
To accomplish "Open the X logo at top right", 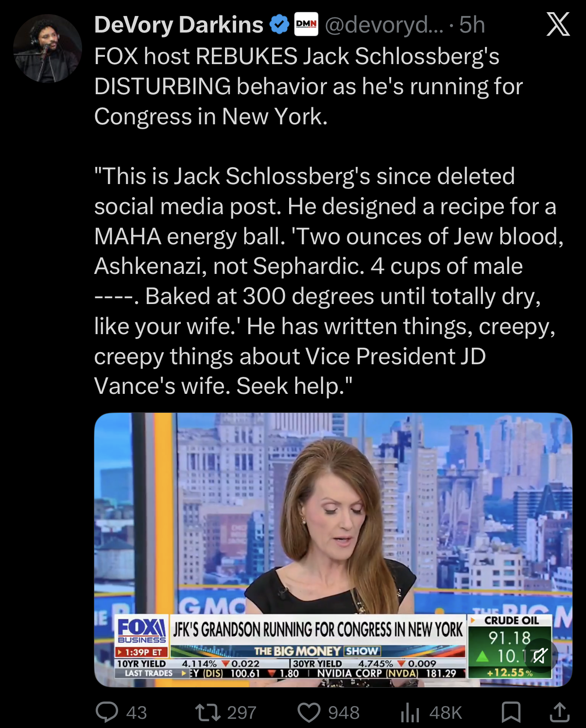I will pos(558,24).
